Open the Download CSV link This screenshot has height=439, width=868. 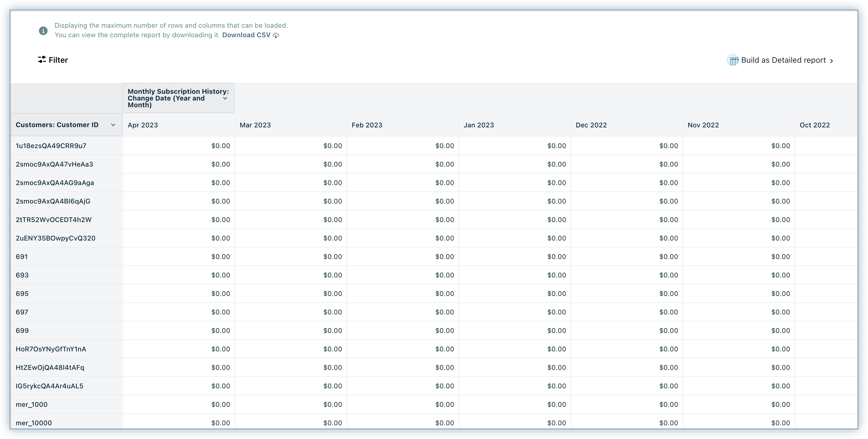coord(246,35)
